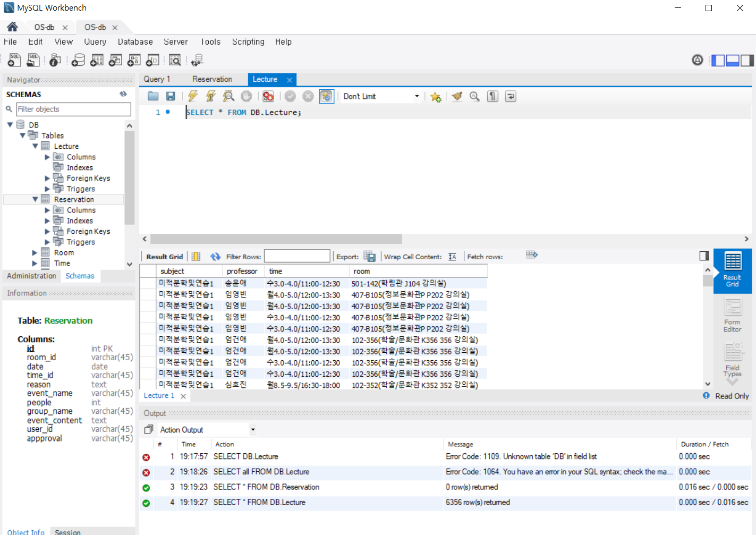The image size is (756, 535).
Task: Toggle the result grid side panel
Action: pos(704,256)
